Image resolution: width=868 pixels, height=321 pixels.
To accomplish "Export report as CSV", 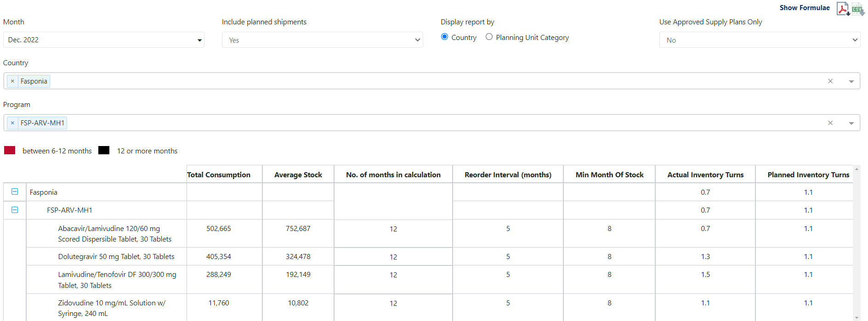I will (x=858, y=9).
